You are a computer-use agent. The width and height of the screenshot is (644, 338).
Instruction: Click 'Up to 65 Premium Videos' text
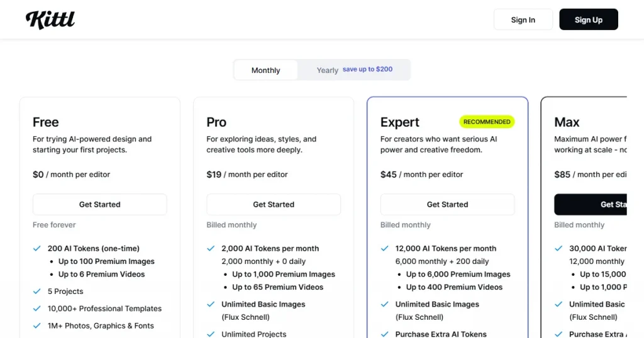click(x=277, y=287)
